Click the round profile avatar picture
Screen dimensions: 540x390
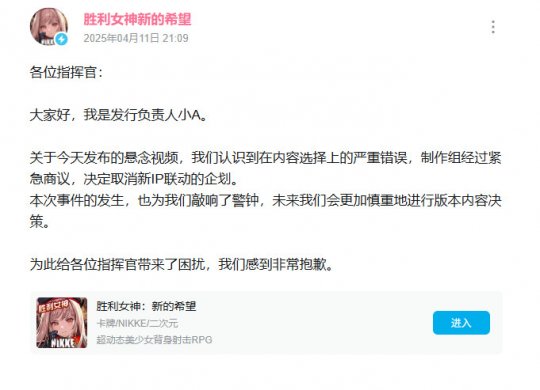[x=49, y=27]
